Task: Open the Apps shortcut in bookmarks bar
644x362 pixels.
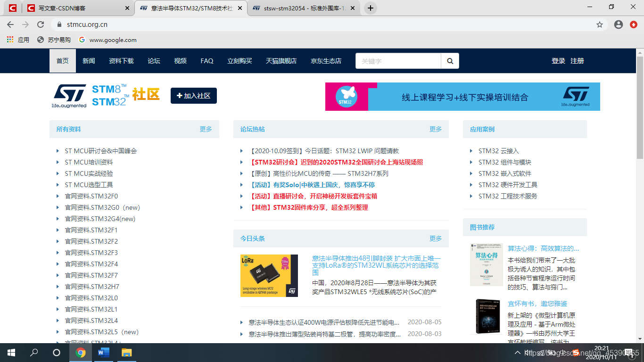Action: (18, 40)
